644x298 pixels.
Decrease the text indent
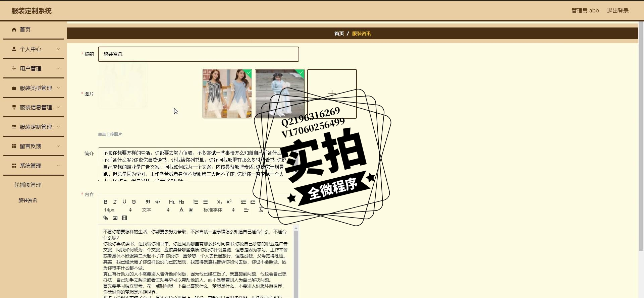coord(243,202)
